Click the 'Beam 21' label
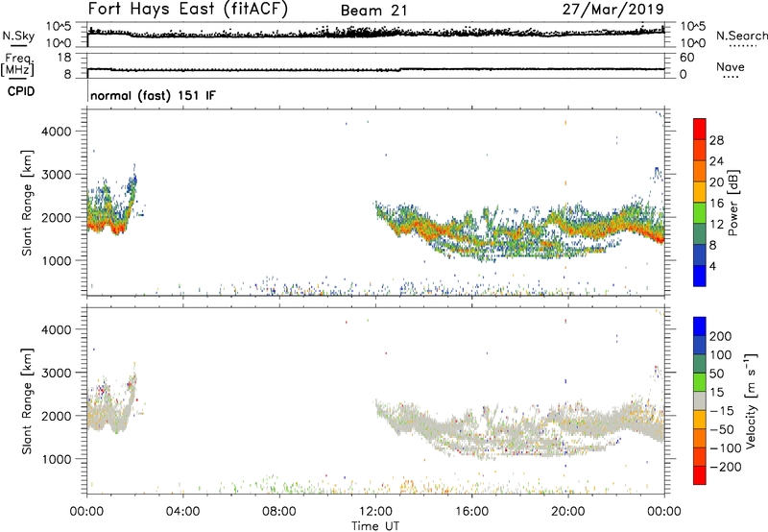The image size is (768, 532). pos(373,11)
